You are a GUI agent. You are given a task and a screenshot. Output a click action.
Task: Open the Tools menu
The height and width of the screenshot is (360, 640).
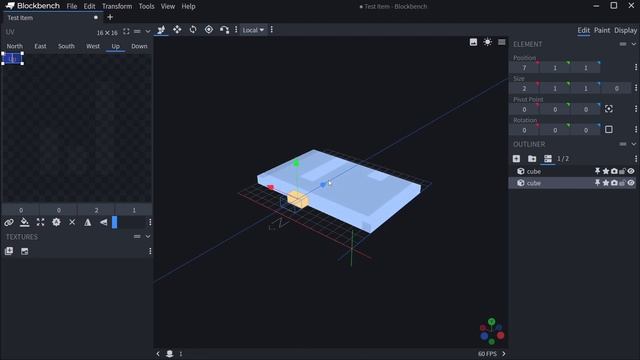(x=146, y=7)
